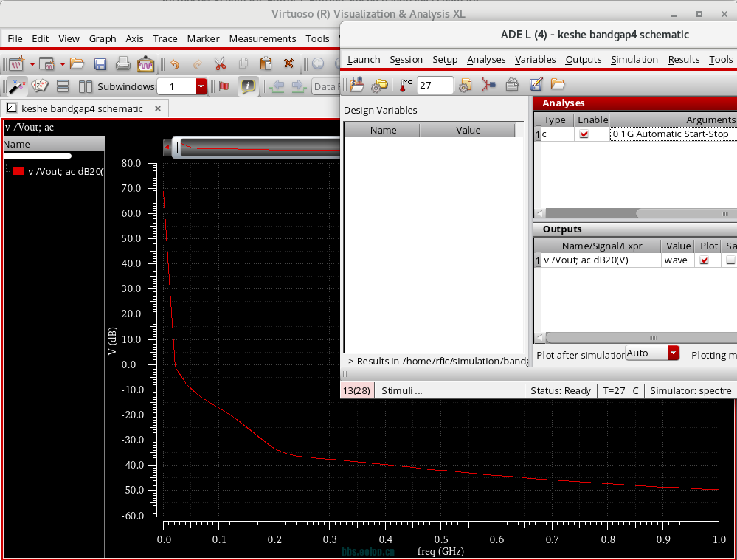Save the graph using the floppy disk icon
Image resolution: width=737 pixels, height=560 pixels.
[100, 63]
